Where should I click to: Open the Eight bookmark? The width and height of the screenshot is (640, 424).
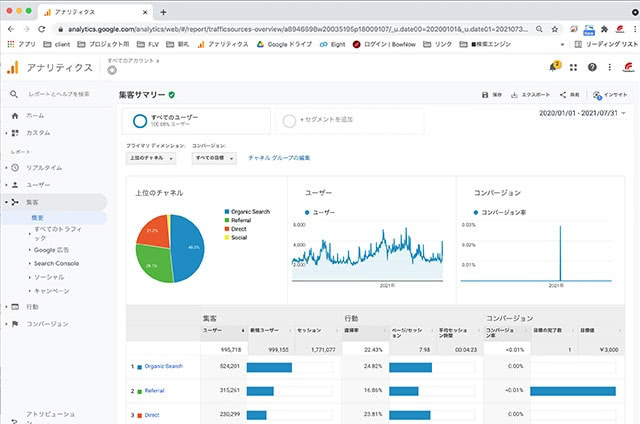332,44
